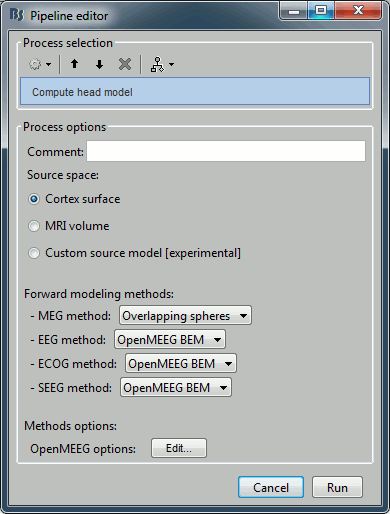Image resolution: width=390 pixels, height=514 pixels.
Task: Maximize the Pipeline editor window
Action: (x=321, y=11)
